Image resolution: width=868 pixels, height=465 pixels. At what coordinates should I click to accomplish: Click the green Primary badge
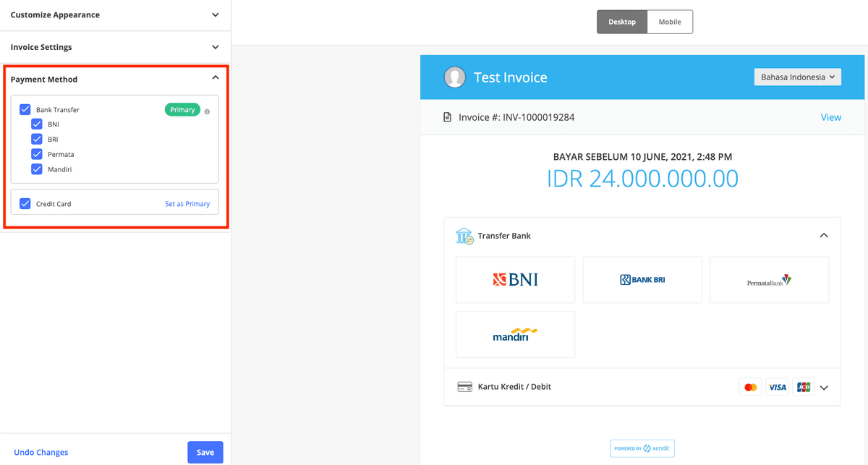coord(182,110)
